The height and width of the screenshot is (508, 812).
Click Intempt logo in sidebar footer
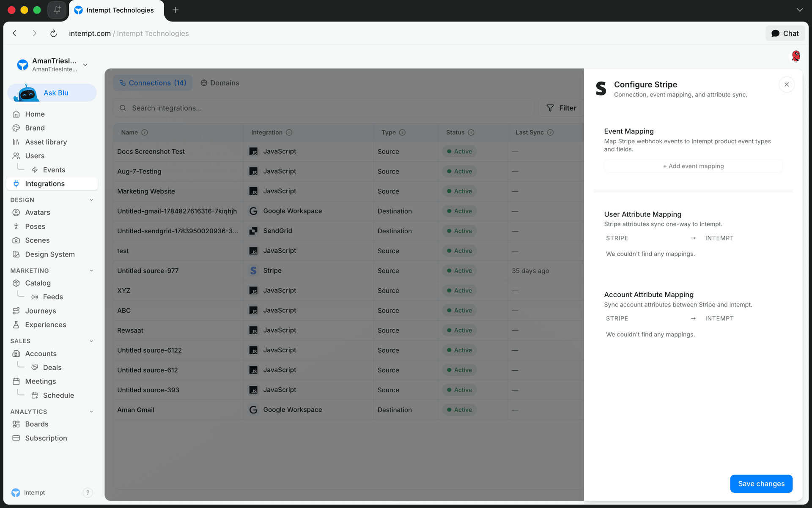point(16,493)
